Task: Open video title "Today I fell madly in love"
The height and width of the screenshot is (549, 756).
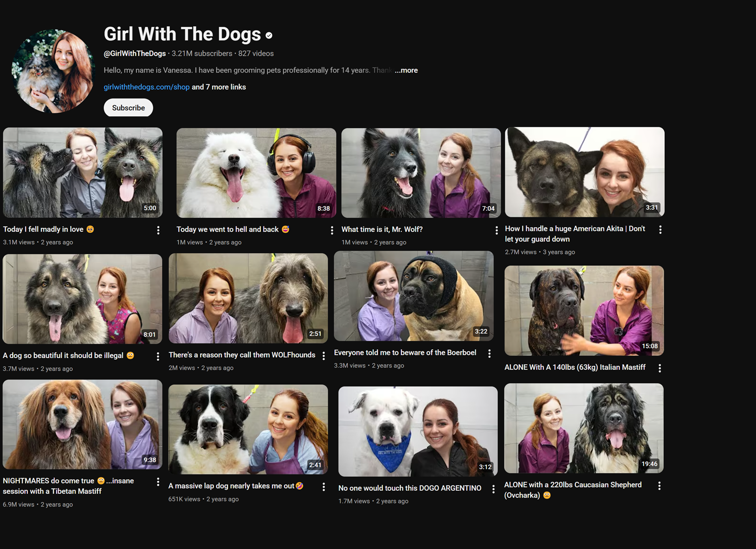Action: (49, 229)
